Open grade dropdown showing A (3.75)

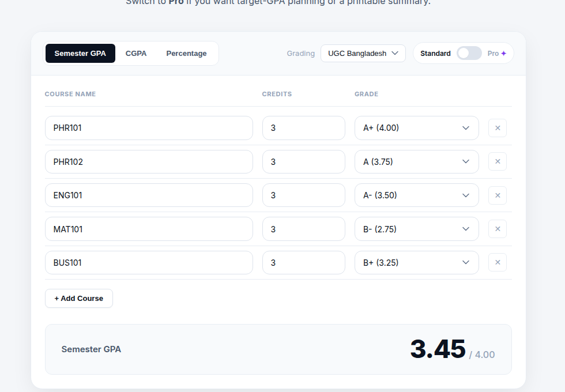pyautogui.click(x=416, y=162)
